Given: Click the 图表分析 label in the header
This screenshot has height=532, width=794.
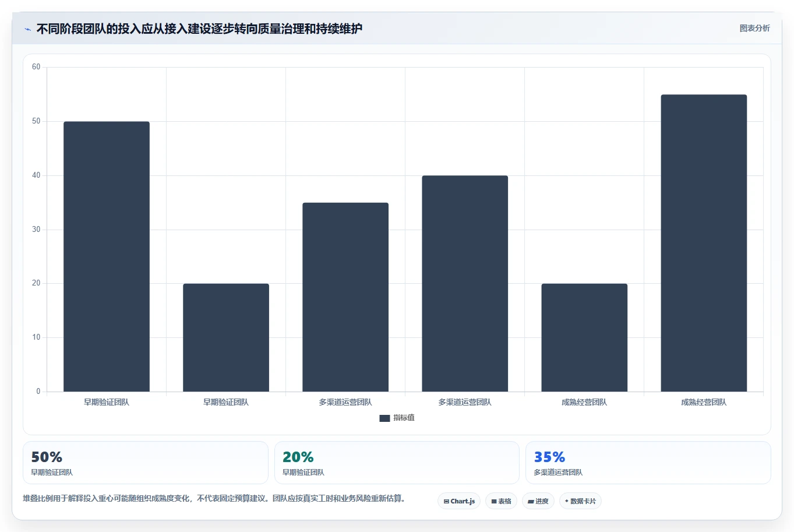Looking at the screenshot, I should [x=754, y=28].
